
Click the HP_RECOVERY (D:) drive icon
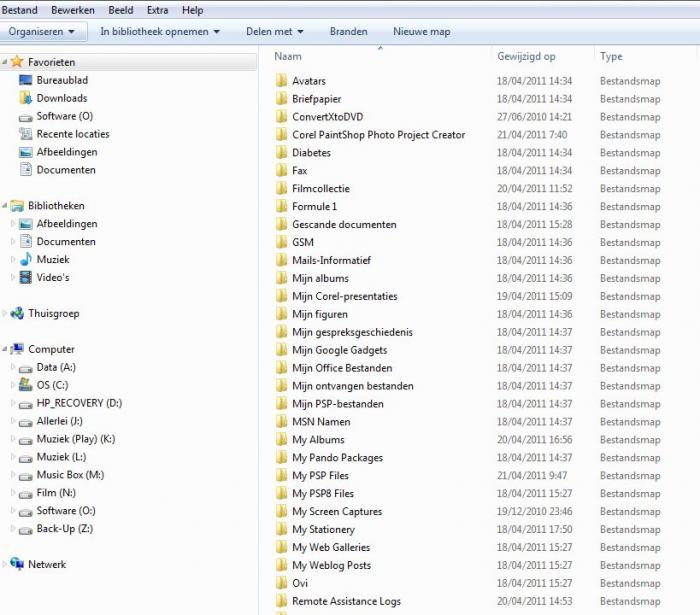pyautogui.click(x=25, y=405)
